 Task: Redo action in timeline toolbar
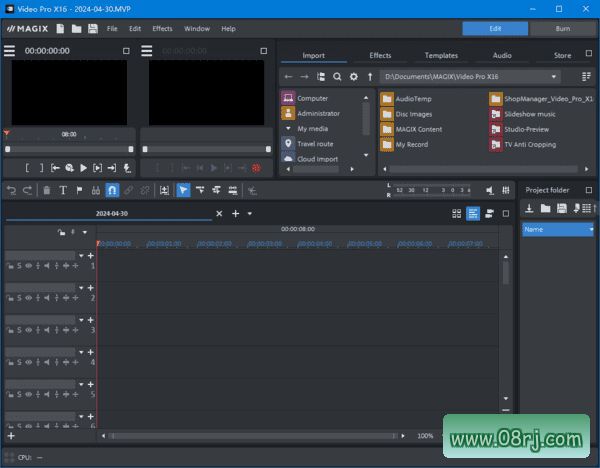(28, 190)
